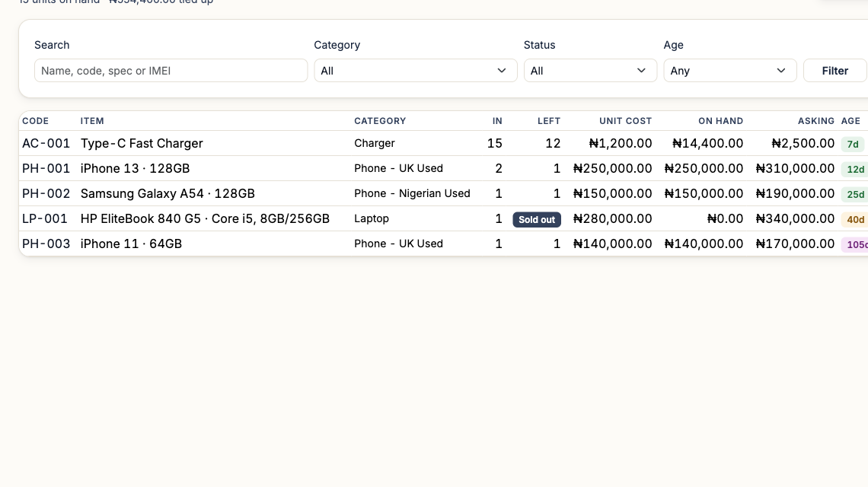The width and height of the screenshot is (868, 487).
Task: Click asking price ₦340,000.00
Action: click(795, 218)
